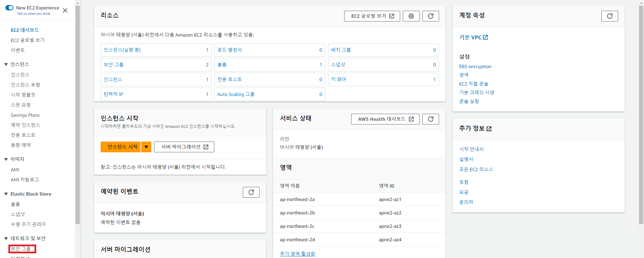644x258 pixels.
Task: Open 서버 마이그레이션 external button
Action: tap(184, 147)
